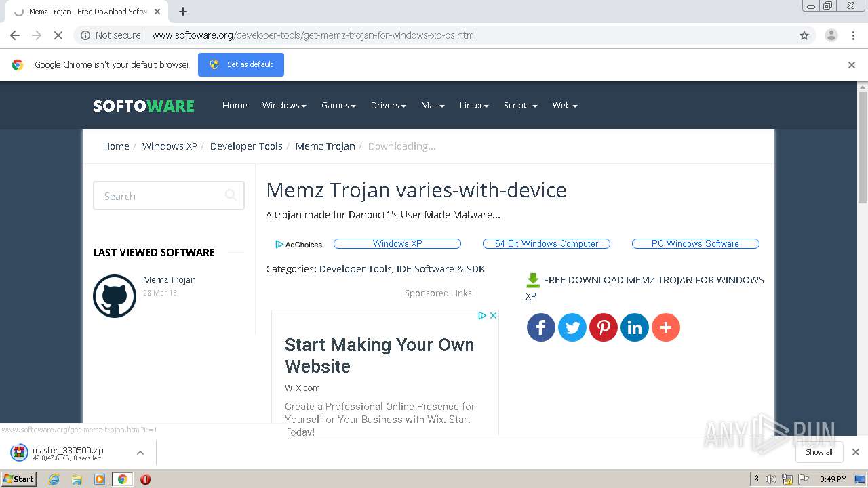Expand the Web navigation dropdown
The image size is (868, 488).
[x=565, y=105]
